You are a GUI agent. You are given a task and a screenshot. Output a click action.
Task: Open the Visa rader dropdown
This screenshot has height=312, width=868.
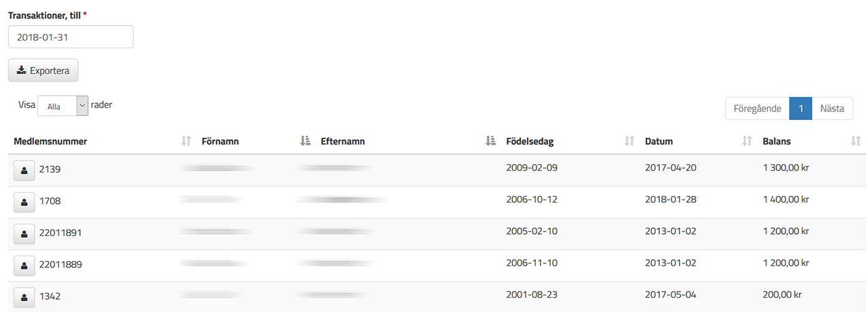coord(63,106)
